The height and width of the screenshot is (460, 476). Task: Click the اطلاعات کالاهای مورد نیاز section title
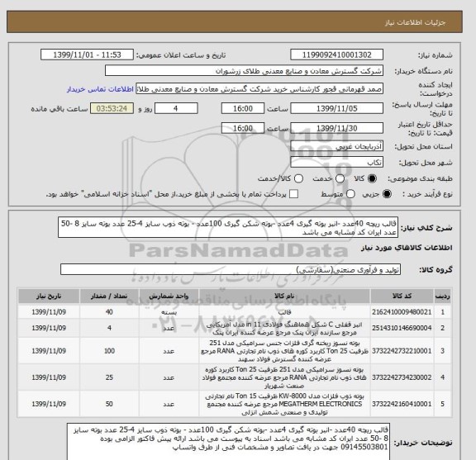407,248
